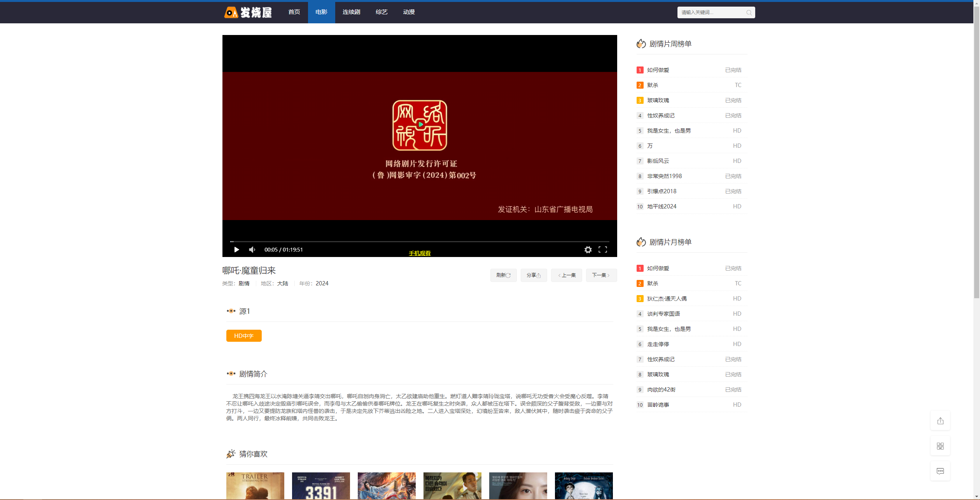Click the 哪吒·魔童归来 title
The image size is (980, 500).
(249, 271)
